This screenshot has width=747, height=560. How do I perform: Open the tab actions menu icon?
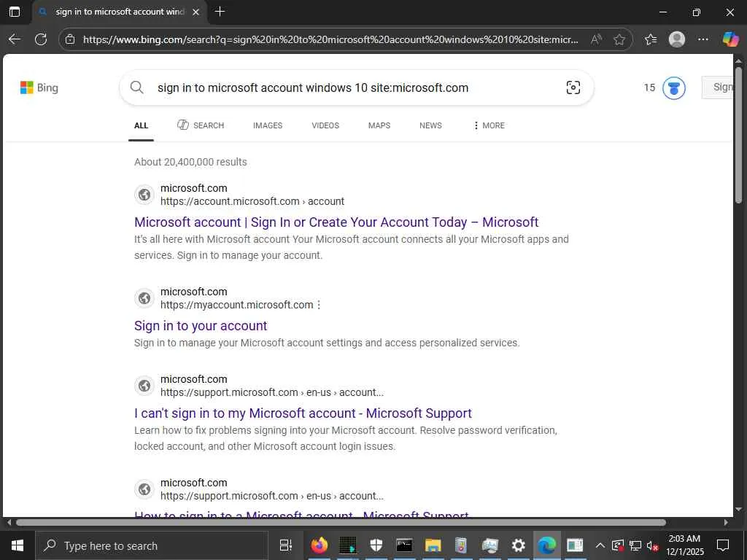(x=15, y=12)
